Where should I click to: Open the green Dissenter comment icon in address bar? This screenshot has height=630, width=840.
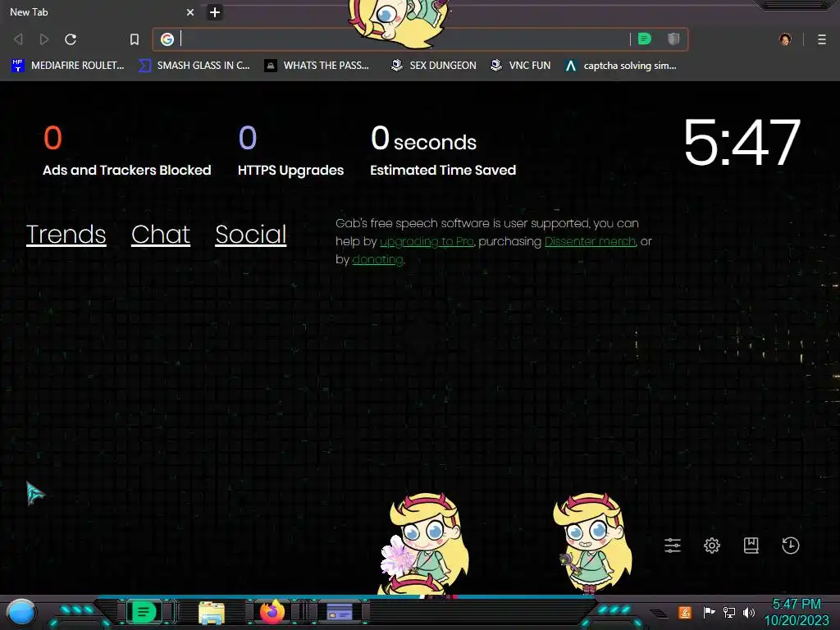coord(645,39)
